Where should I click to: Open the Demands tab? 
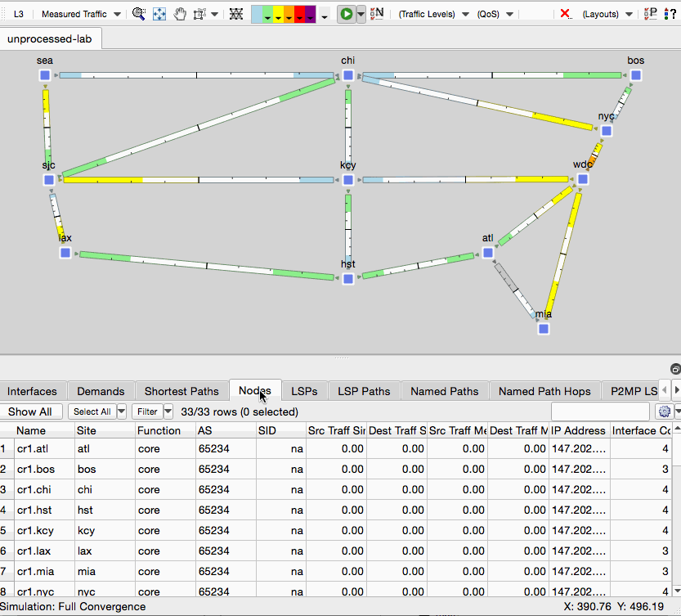pyautogui.click(x=101, y=391)
